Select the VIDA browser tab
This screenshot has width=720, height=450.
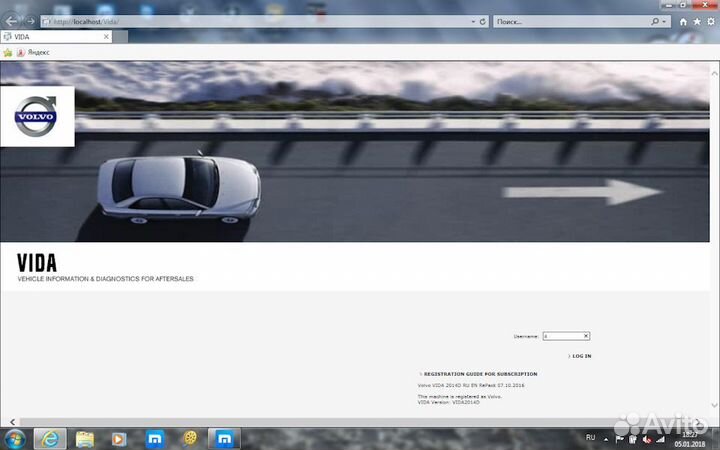[x=56, y=37]
